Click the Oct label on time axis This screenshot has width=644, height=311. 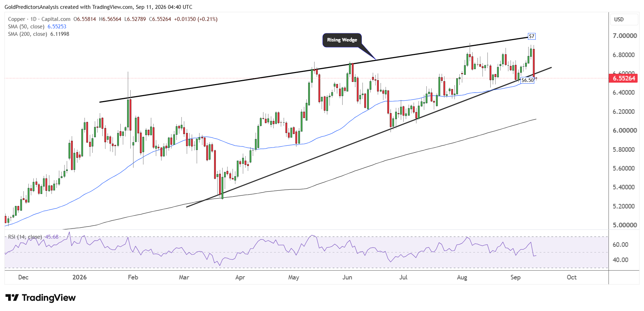click(572, 277)
